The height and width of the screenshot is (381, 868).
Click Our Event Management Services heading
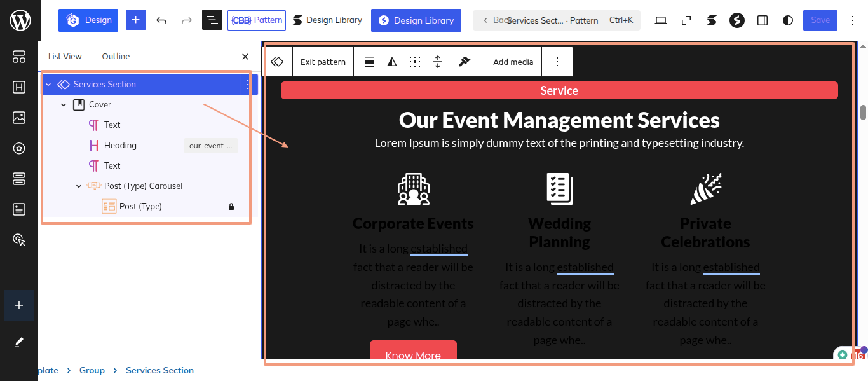(559, 120)
